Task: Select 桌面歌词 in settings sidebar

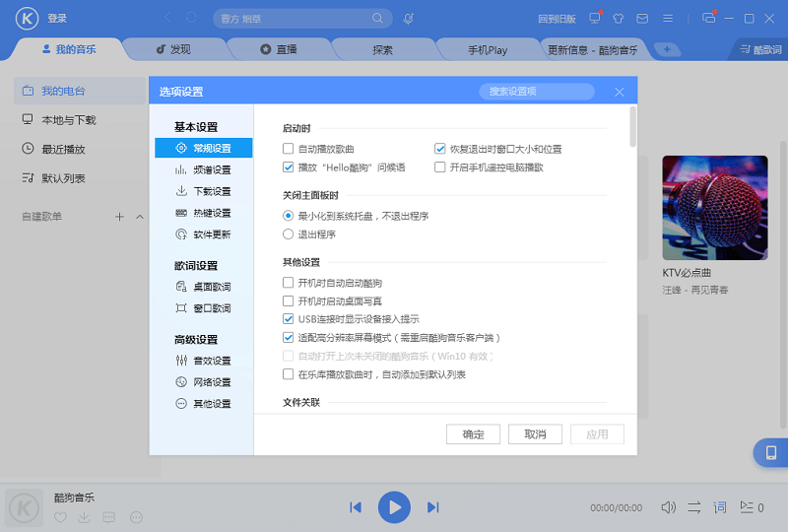Action: coord(204,287)
